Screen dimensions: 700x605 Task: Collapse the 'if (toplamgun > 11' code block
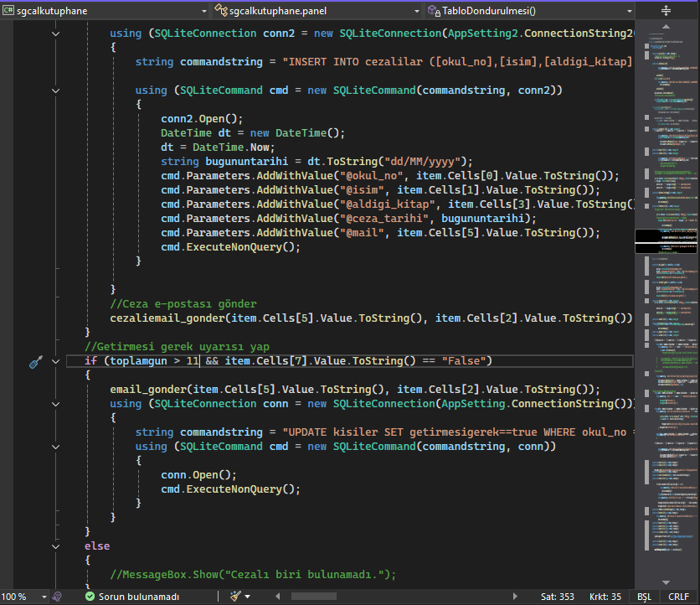coord(56,361)
